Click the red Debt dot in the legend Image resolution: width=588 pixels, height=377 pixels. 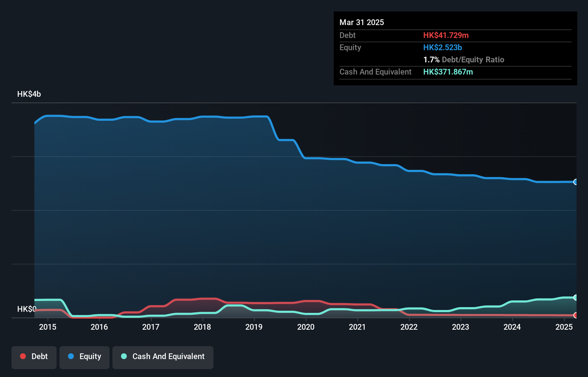(x=22, y=357)
